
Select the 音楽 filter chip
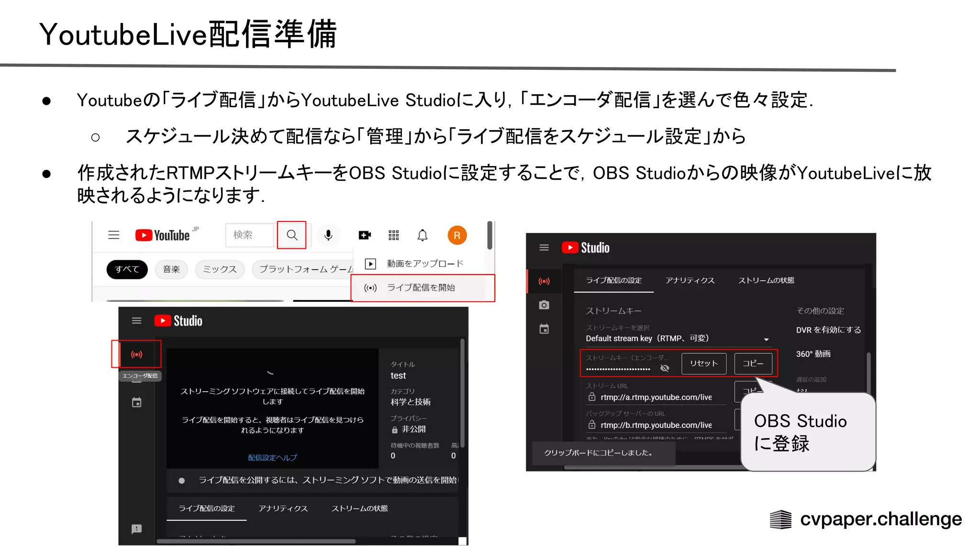click(x=171, y=269)
